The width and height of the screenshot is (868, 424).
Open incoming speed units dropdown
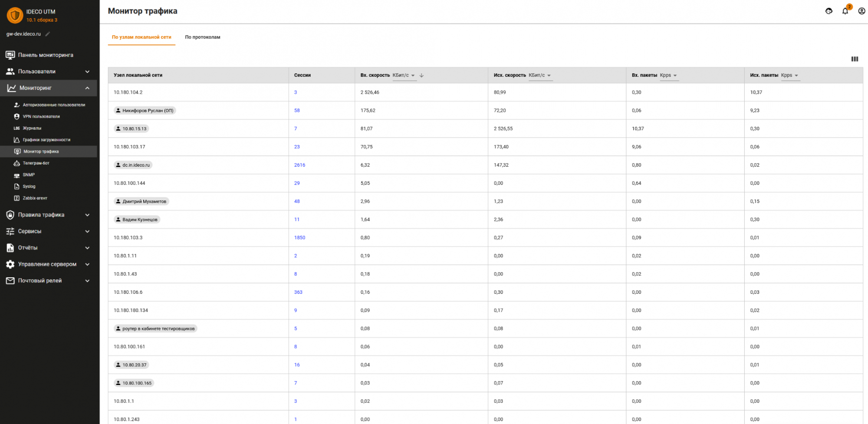coord(404,76)
